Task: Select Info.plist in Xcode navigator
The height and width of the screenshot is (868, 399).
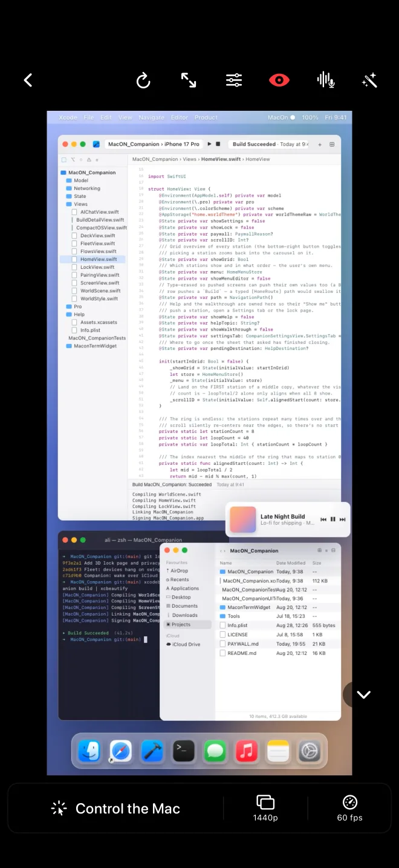Action: point(86,330)
